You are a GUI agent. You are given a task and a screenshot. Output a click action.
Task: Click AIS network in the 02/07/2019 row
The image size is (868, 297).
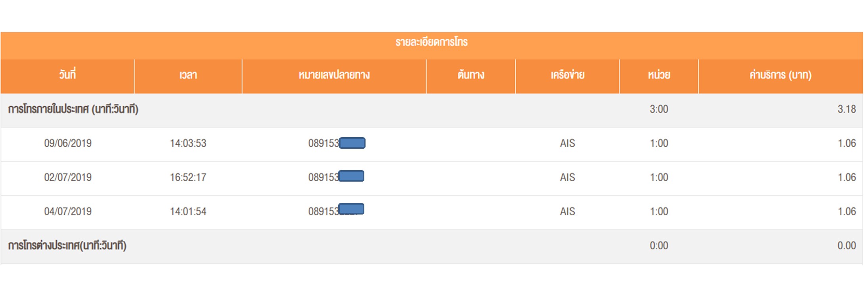pyautogui.click(x=567, y=178)
